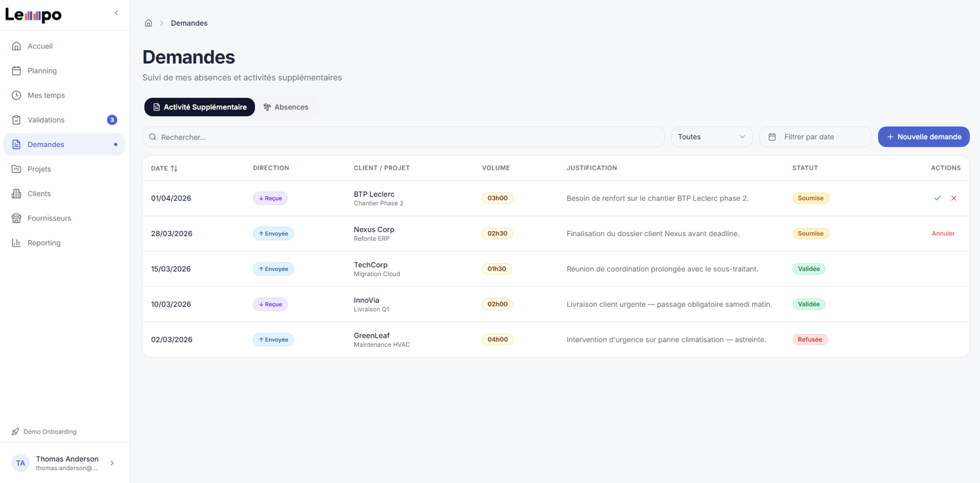Click the GreenLeaf justification text
The image size is (980, 483).
(x=666, y=340)
